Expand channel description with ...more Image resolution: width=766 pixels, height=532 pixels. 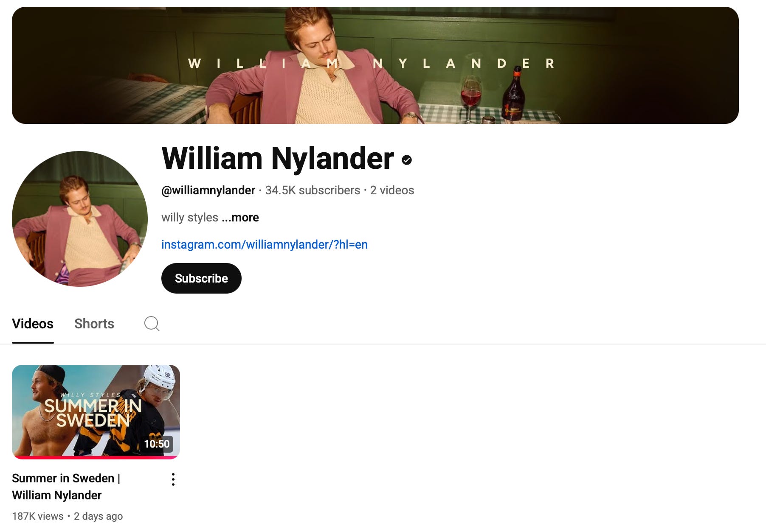(x=240, y=218)
